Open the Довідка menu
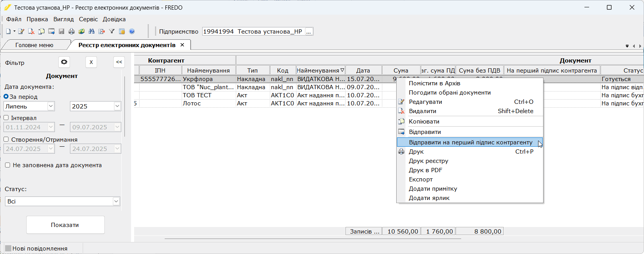 [x=114, y=19]
